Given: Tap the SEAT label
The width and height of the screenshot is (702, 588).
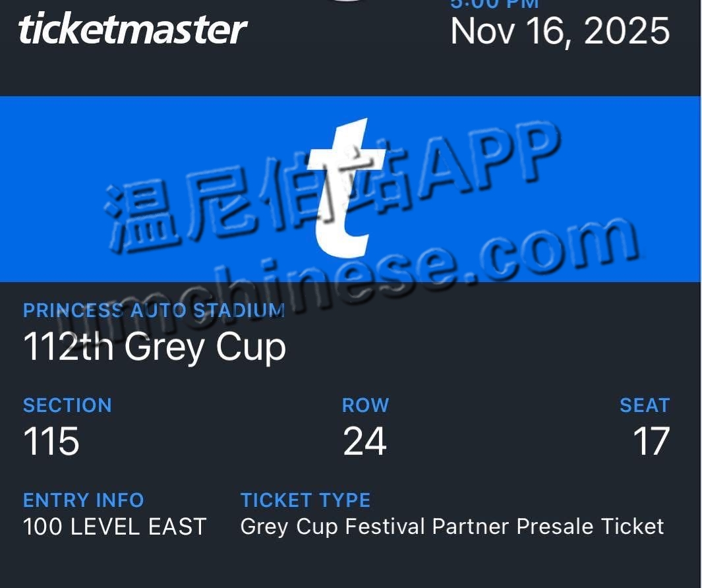Looking at the screenshot, I should point(644,405).
